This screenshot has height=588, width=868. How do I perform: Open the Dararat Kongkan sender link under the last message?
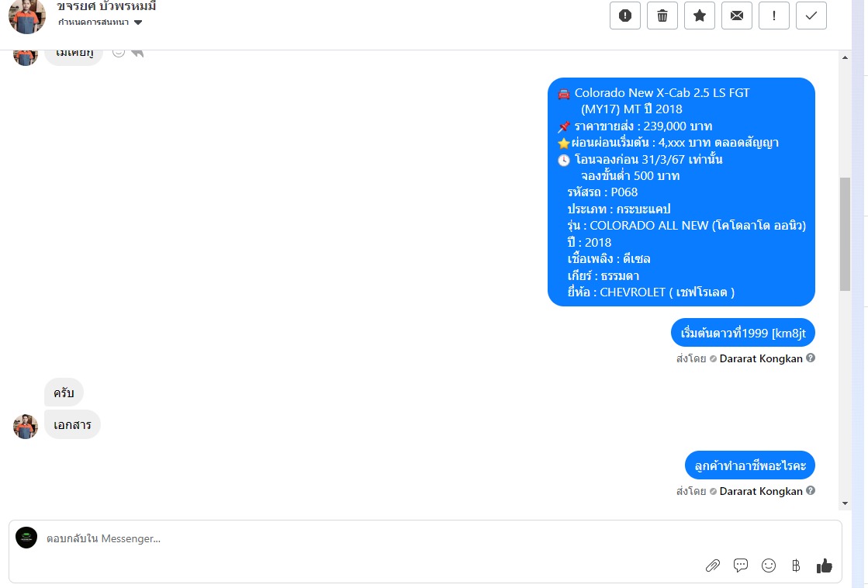(x=761, y=491)
